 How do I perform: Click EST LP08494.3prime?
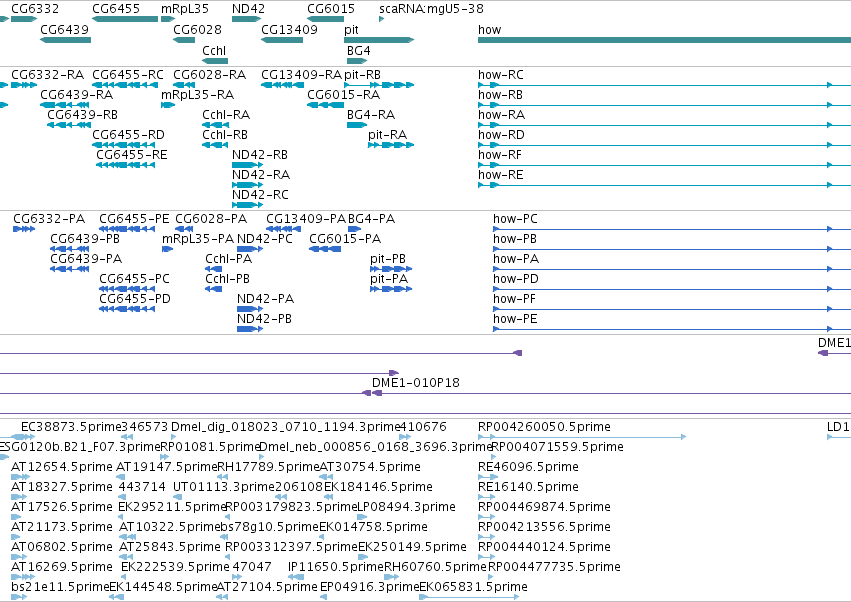pyautogui.click(x=406, y=507)
